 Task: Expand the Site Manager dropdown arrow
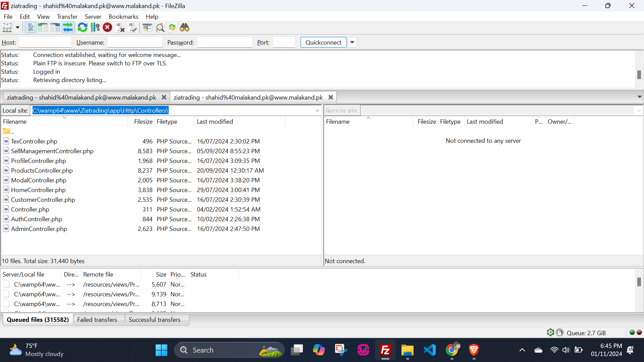click(17, 27)
